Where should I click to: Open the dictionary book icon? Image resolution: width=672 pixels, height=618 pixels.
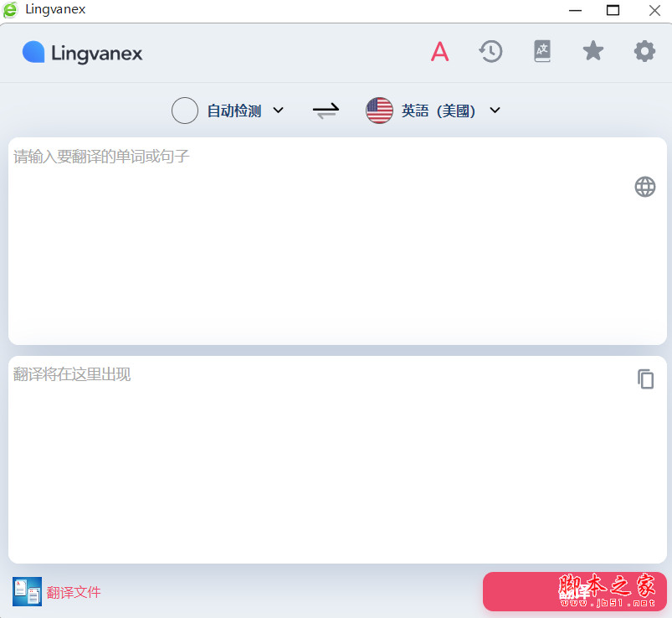click(542, 51)
